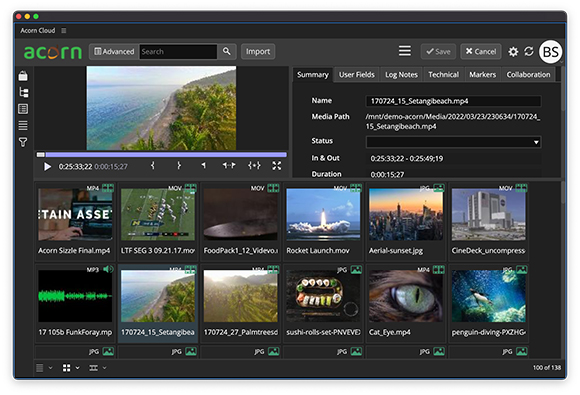The width and height of the screenshot is (580, 395).
Task: Click the select in-out range icon
Action: (254, 165)
